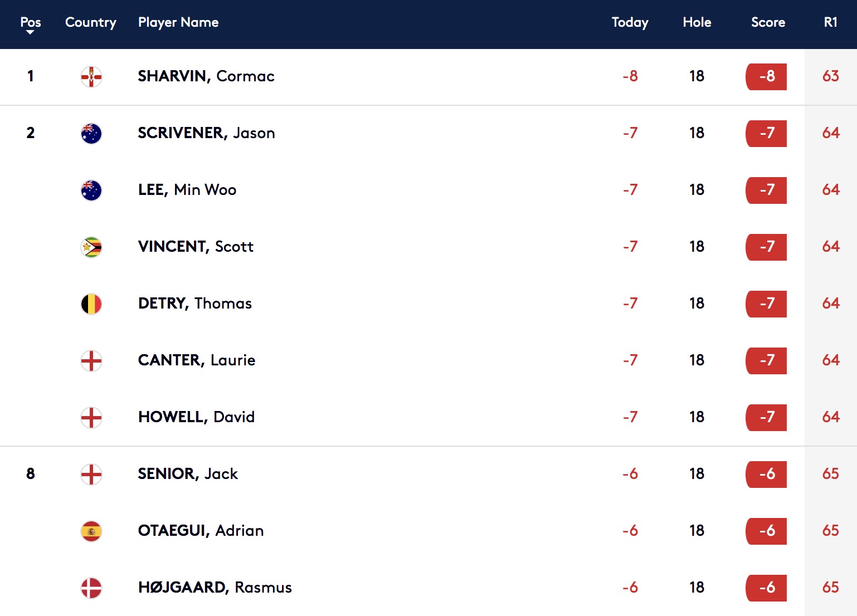The height and width of the screenshot is (616, 857).
Task: Sort leaderboard using the Pos arrow
Action: coord(30,32)
